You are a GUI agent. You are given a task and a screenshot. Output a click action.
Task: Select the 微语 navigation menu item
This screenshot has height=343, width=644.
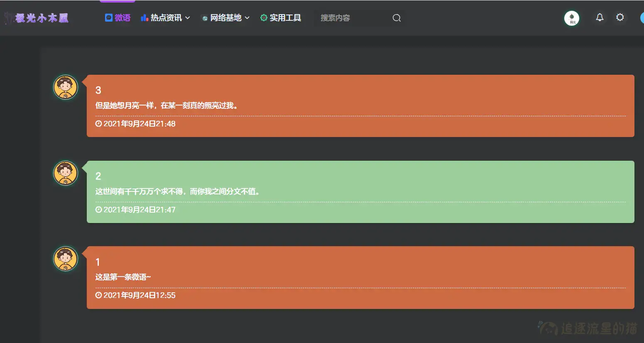(x=118, y=17)
